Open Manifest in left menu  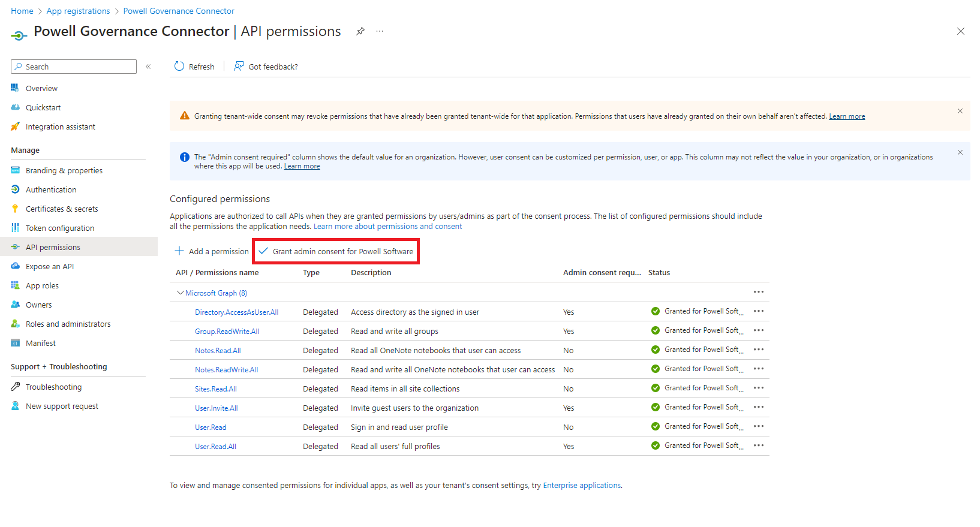pyautogui.click(x=40, y=343)
